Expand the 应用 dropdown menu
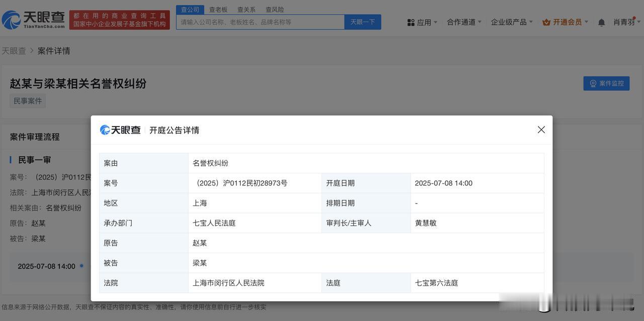The image size is (644, 321). 423,22
